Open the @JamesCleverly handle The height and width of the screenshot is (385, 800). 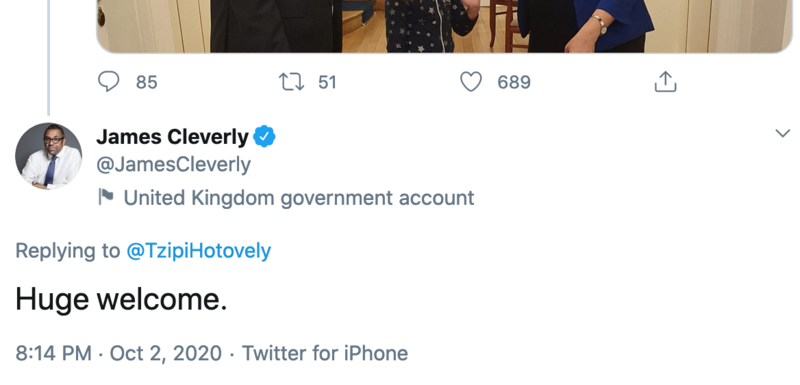[x=173, y=165]
